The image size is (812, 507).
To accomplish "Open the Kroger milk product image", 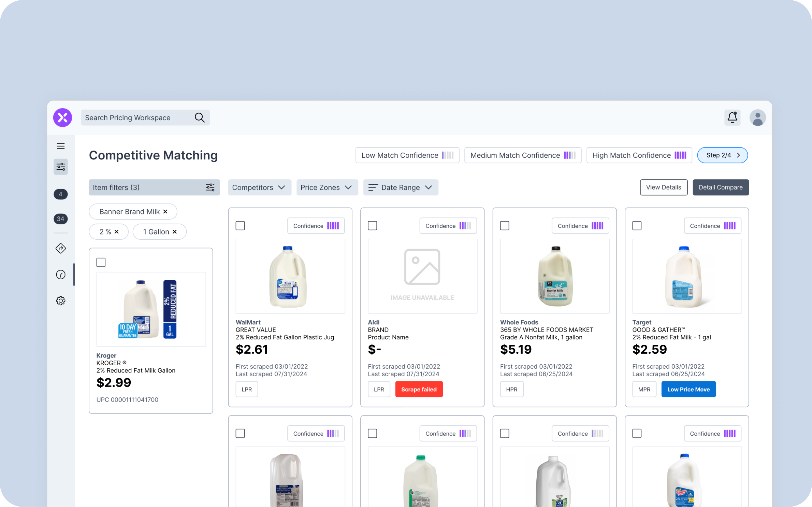I will pos(151,309).
